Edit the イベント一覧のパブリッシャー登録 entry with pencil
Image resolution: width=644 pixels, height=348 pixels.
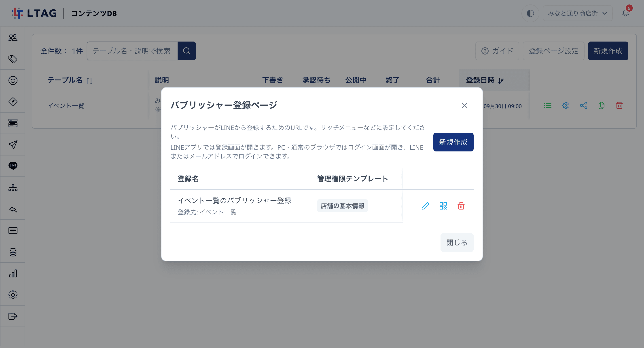(425, 206)
